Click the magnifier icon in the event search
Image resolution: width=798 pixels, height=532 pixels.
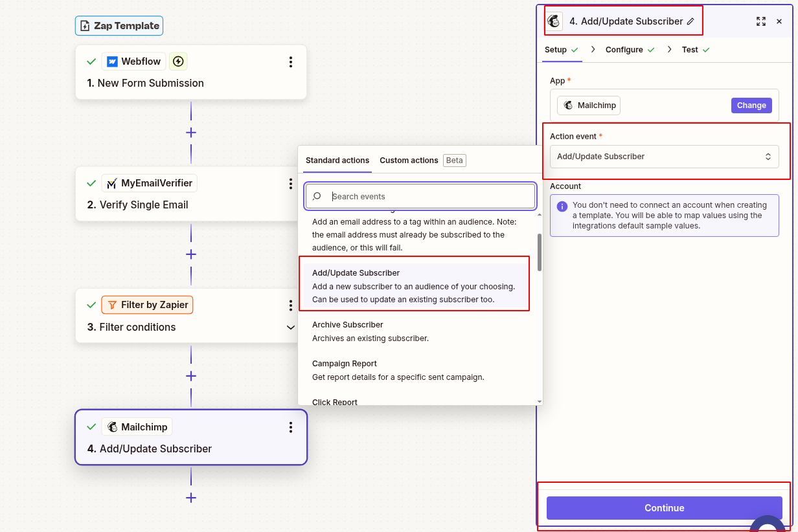(x=317, y=196)
